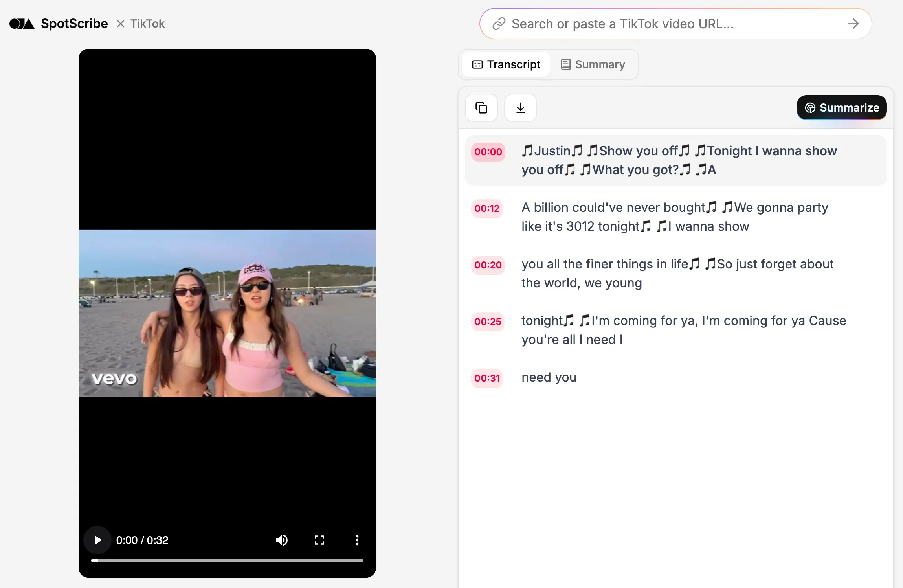The width and height of the screenshot is (903, 588).
Task: Select the 00:25 timestamp marker
Action: [x=487, y=322]
